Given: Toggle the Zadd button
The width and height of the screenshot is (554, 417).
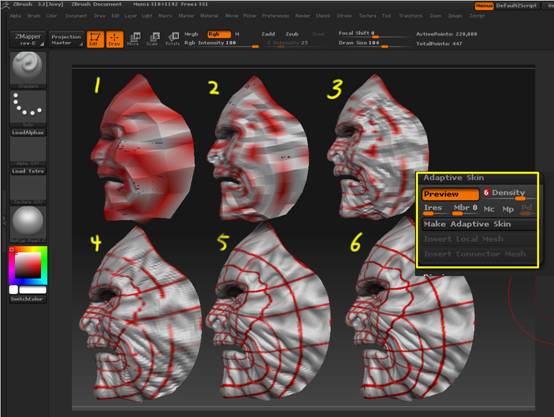Looking at the screenshot, I should tap(268, 34).
